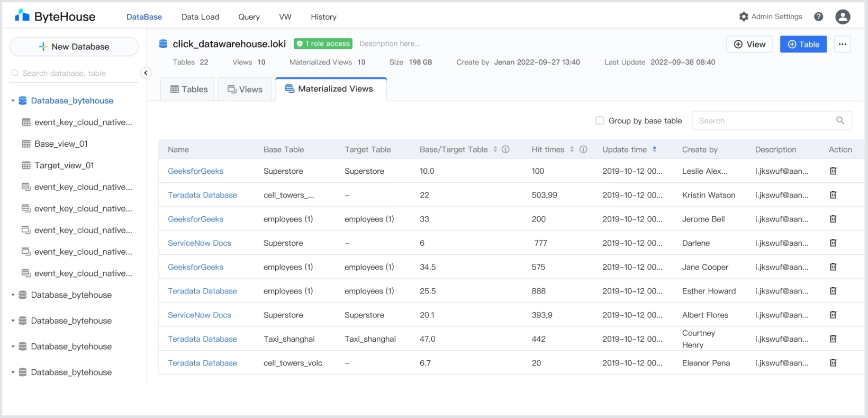868x418 pixels.
Task: Click info icon beside Base/Target Table header
Action: (505, 149)
